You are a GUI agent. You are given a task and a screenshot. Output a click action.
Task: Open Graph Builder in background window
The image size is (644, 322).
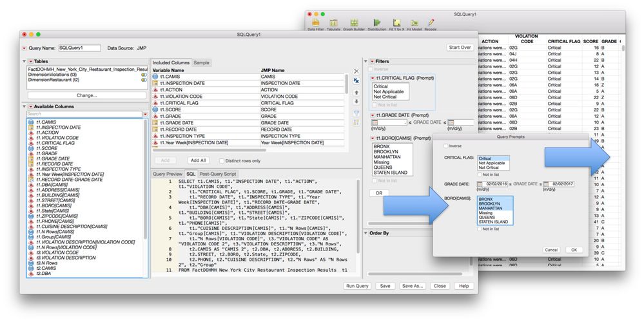click(354, 23)
